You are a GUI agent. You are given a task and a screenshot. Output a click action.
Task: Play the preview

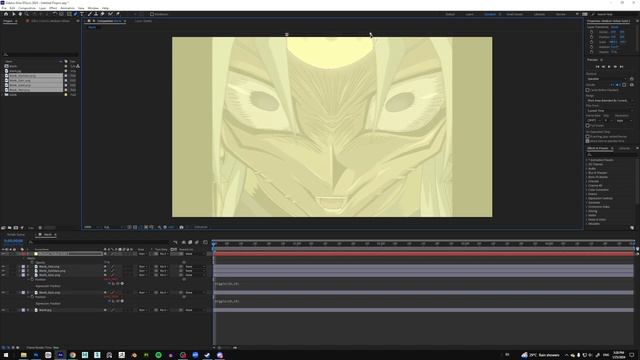609,67
